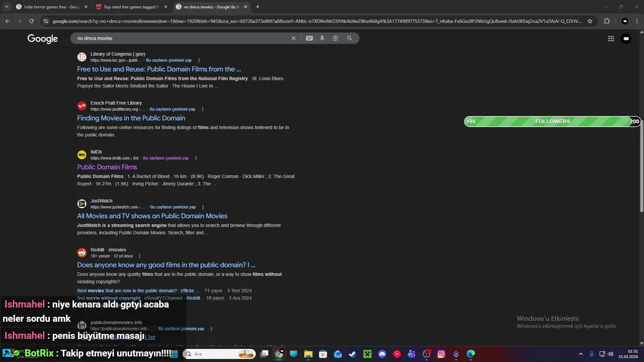Open the tab search dropdown arrow

(x=7, y=7)
